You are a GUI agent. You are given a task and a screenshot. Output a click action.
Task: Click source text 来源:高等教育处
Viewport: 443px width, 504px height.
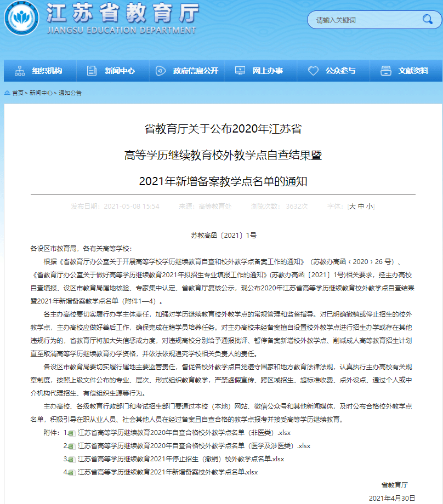pyautogui.click(x=205, y=207)
